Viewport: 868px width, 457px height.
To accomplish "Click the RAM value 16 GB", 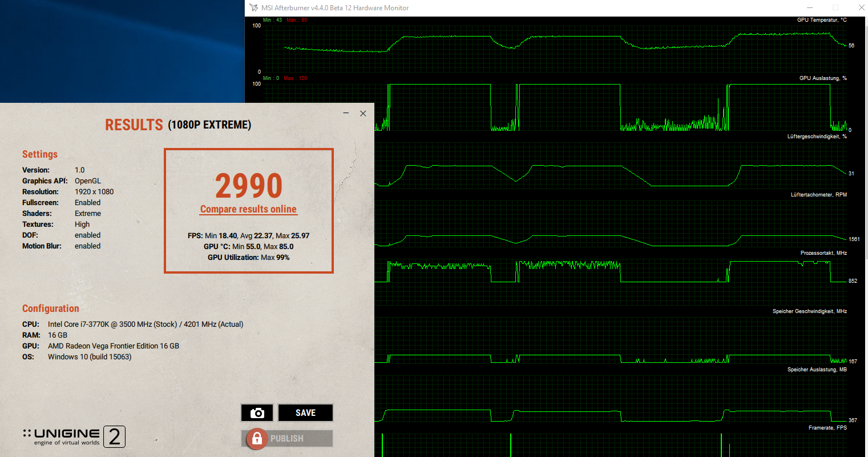I will point(58,335).
